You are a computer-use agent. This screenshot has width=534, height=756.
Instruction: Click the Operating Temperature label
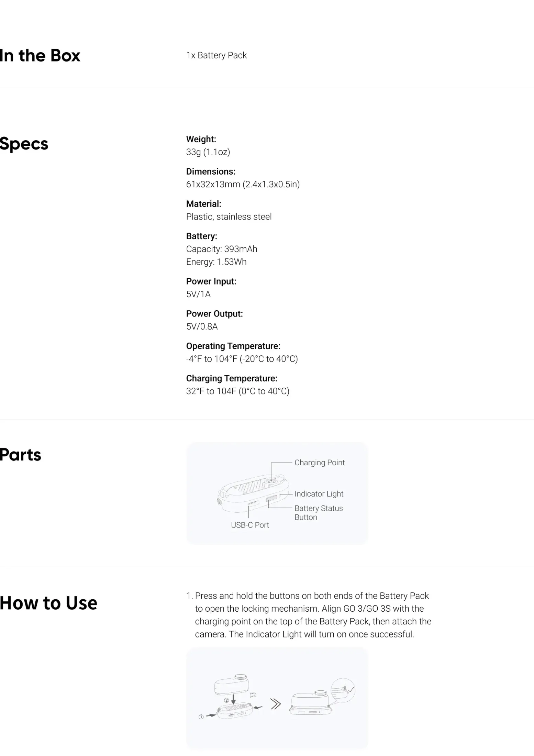point(233,346)
